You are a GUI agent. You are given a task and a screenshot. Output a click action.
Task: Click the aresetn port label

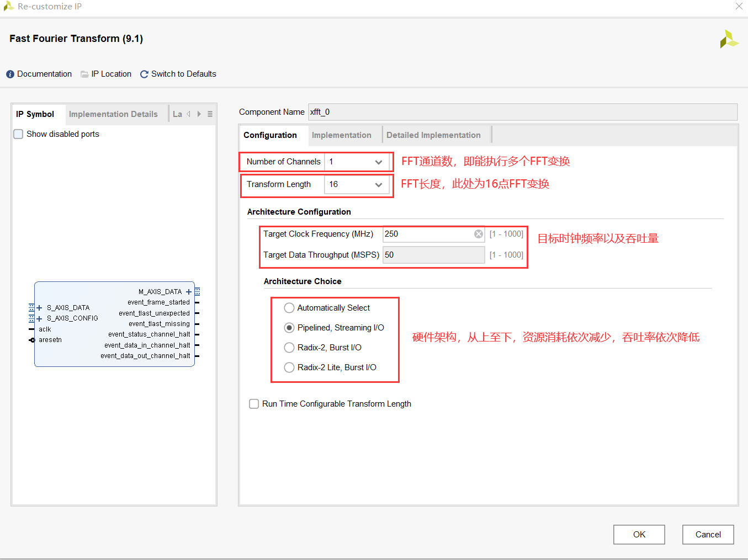click(x=50, y=340)
